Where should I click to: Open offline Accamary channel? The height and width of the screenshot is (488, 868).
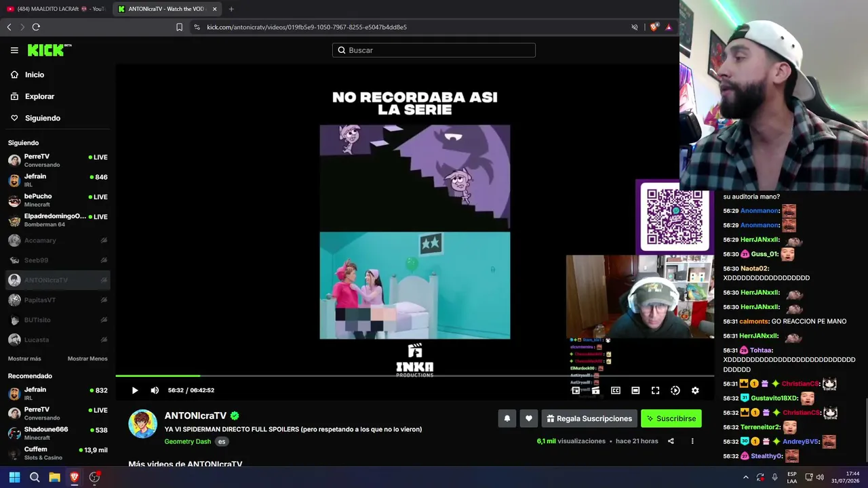coord(58,240)
